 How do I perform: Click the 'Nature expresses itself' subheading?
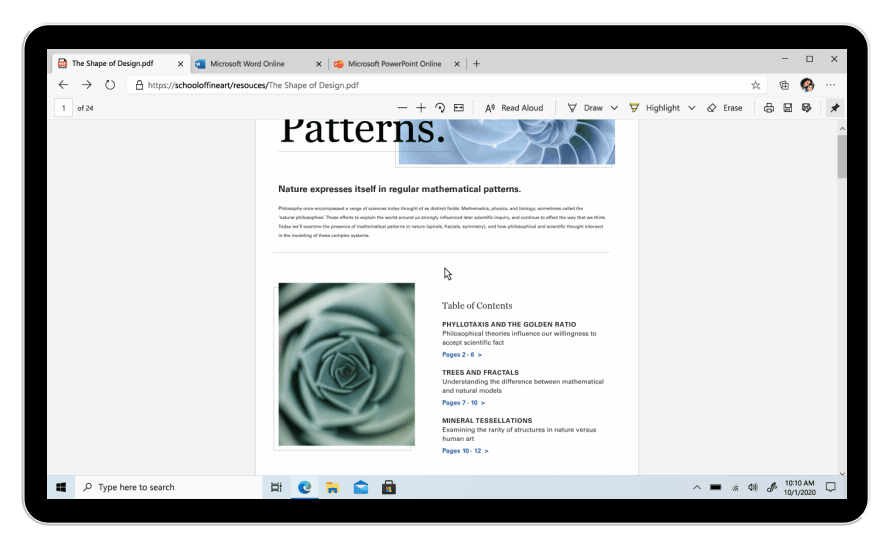click(x=400, y=189)
